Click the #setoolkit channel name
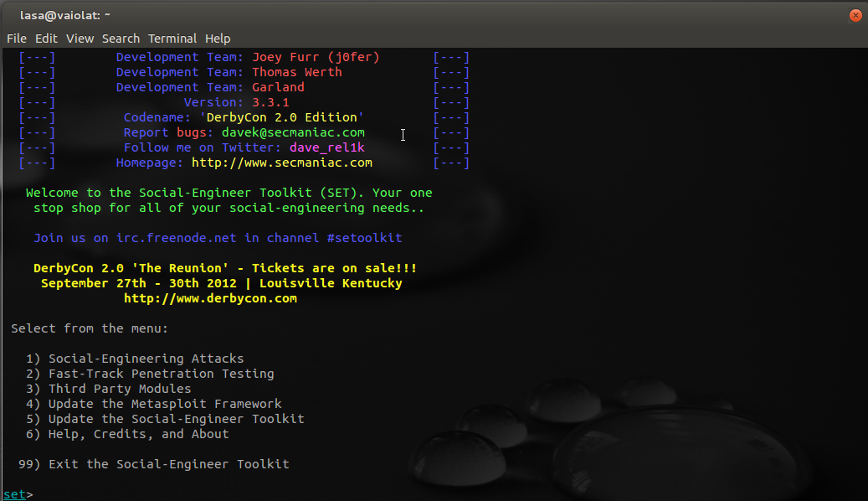 [x=364, y=238]
